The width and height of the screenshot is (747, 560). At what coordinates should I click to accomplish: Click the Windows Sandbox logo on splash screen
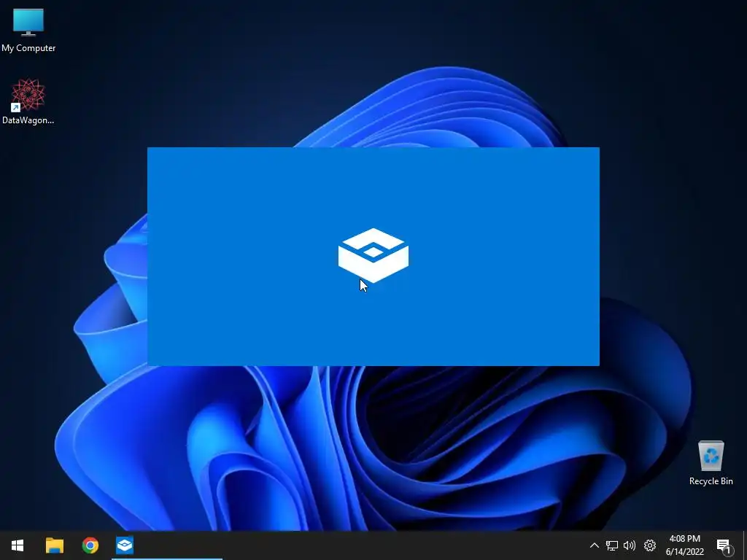[373, 255]
